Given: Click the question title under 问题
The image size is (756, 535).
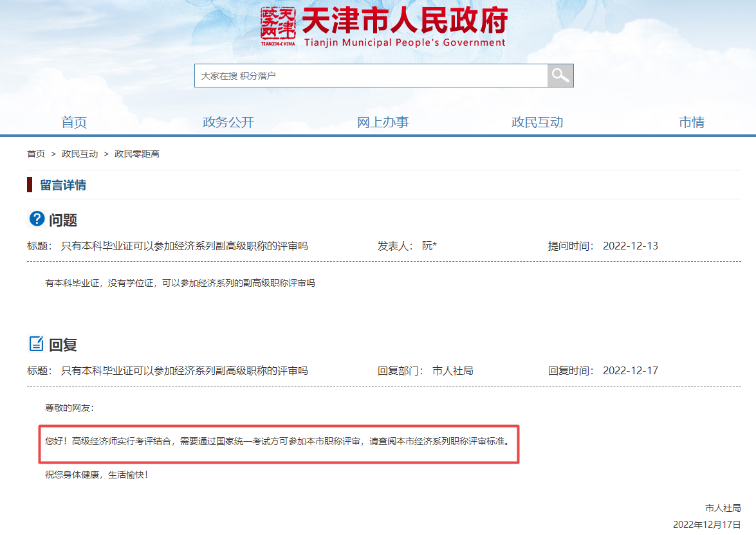Looking at the screenshot, I should click(184, 246).
